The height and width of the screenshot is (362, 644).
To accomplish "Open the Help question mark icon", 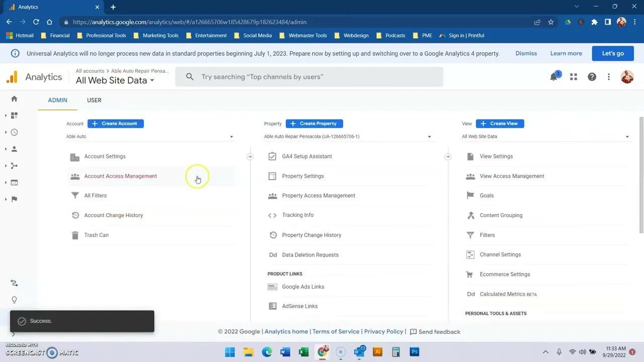I will tap(592, 77).
